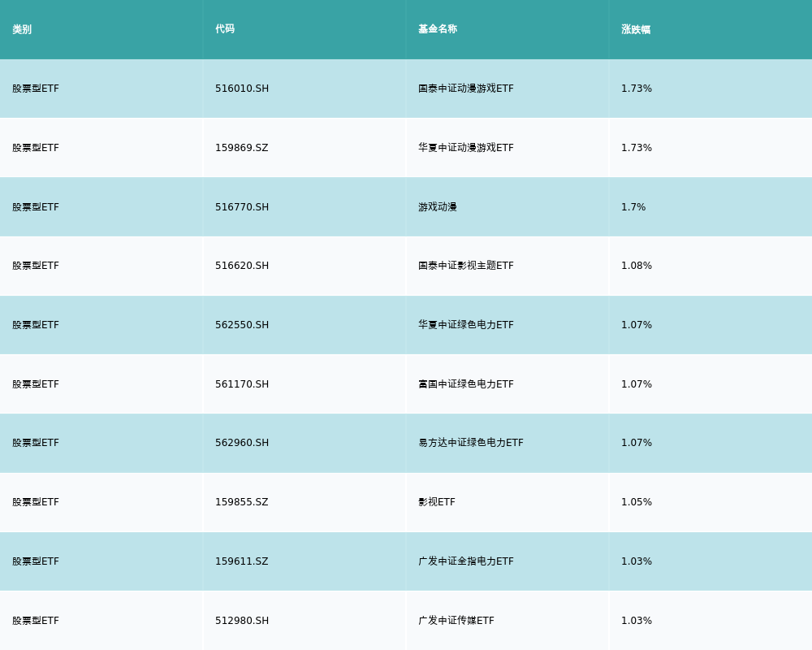The width and height of the screenshot is (812, 650).
Task: Open the 影视ETF fund entry
Action: pos(437,502)
